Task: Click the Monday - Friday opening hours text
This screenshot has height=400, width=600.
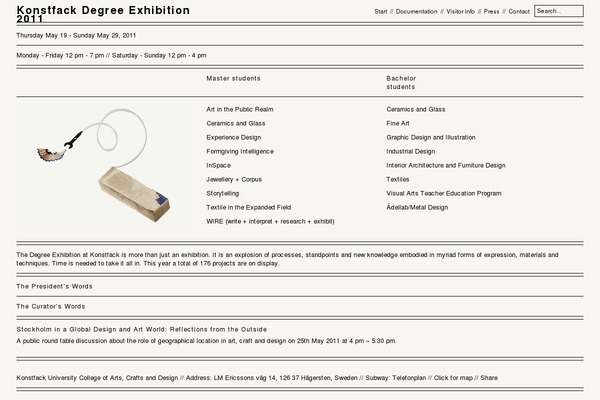Action: tap(111, 56)
